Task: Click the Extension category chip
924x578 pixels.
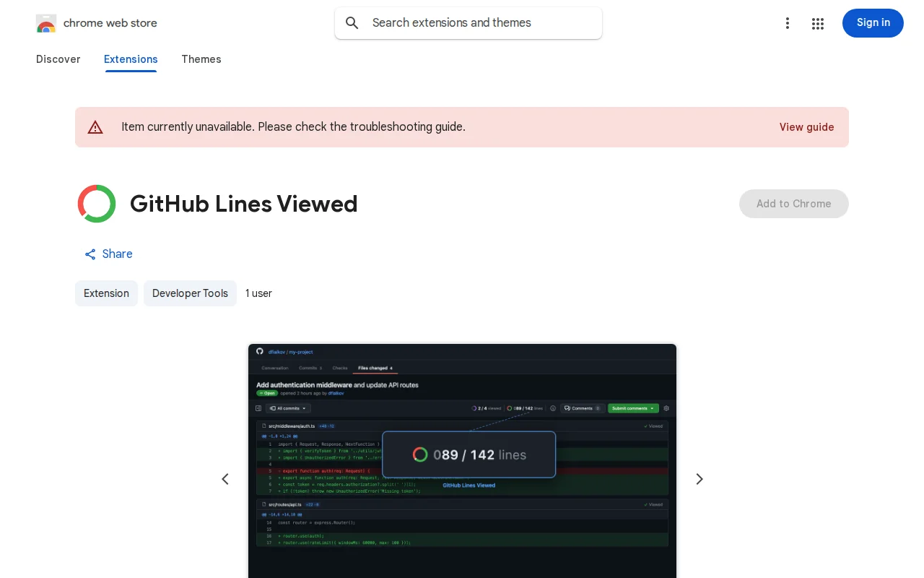Action: click(x=106, y=293)
